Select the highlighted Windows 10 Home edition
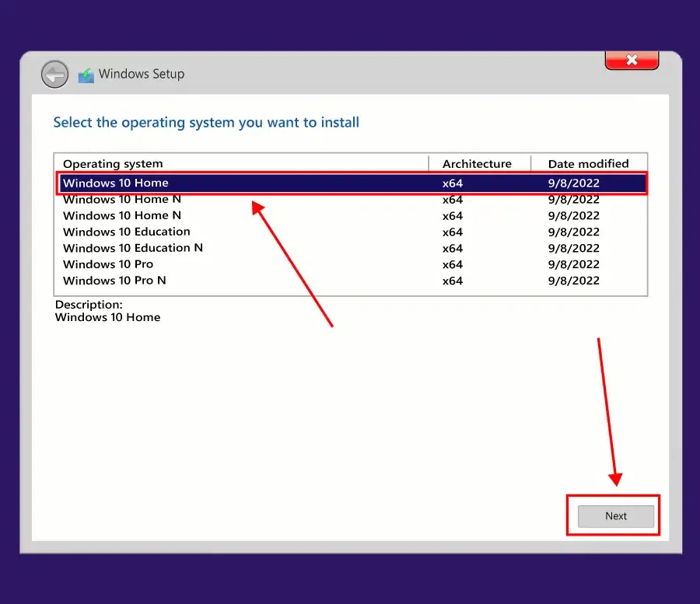The image size is (700, 604). point(352,183)
